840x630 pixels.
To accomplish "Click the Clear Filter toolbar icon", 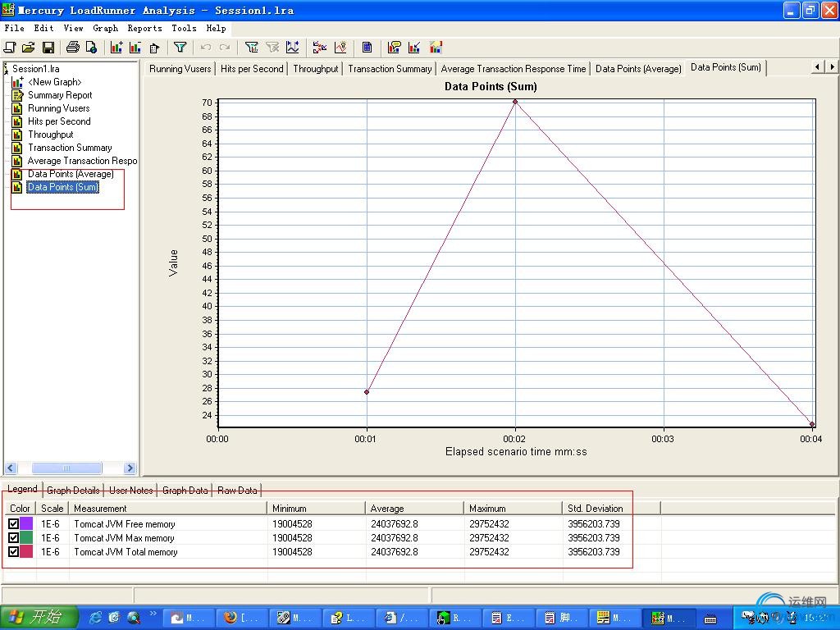I will [x=272, y=48].
